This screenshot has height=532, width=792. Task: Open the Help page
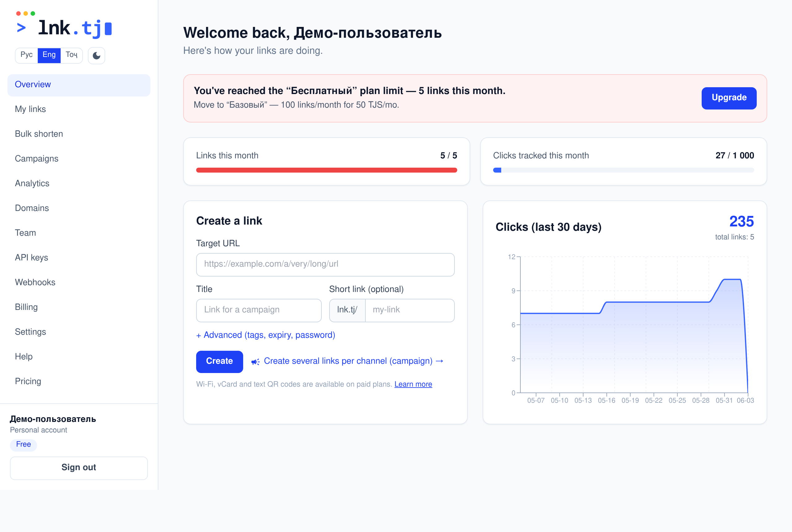(x=79, y=357)
